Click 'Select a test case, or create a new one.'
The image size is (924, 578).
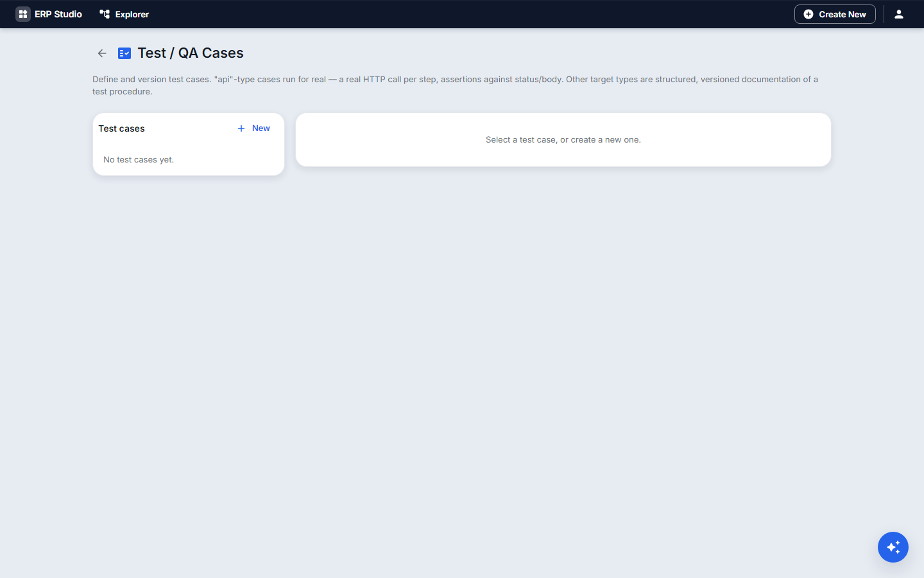563,140
